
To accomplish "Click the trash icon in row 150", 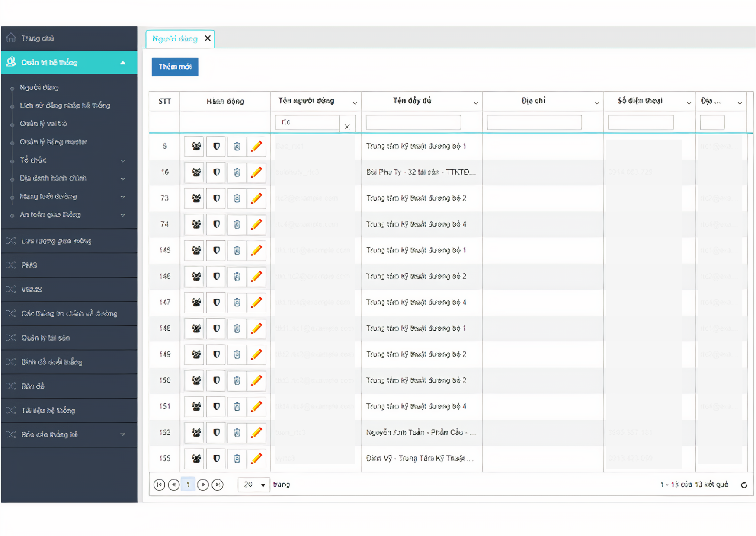I will 237,380.
